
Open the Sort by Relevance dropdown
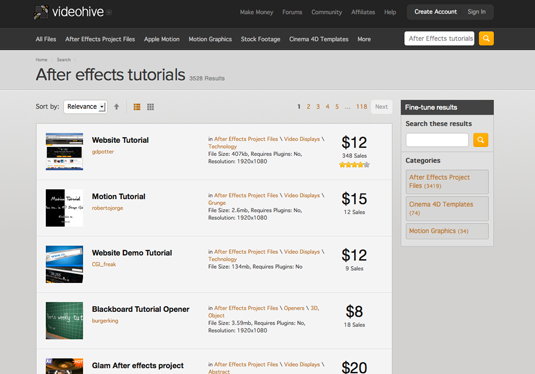(x=86, y=107)
